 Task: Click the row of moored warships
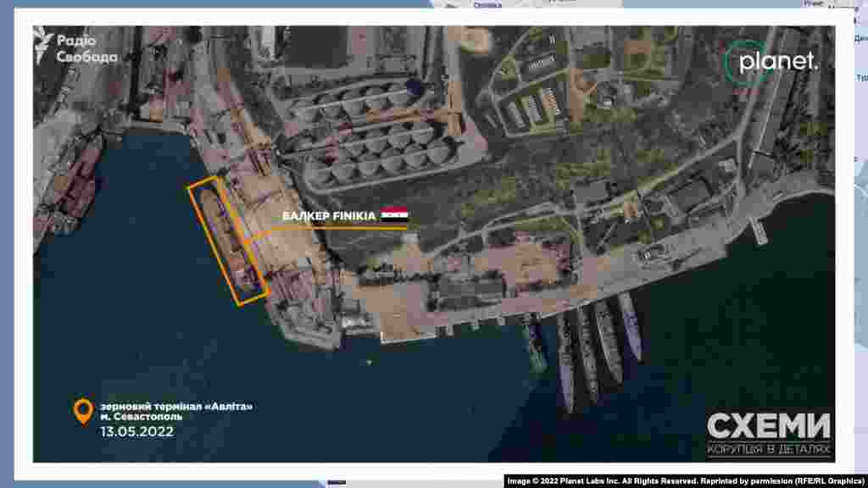pos(585,347)
